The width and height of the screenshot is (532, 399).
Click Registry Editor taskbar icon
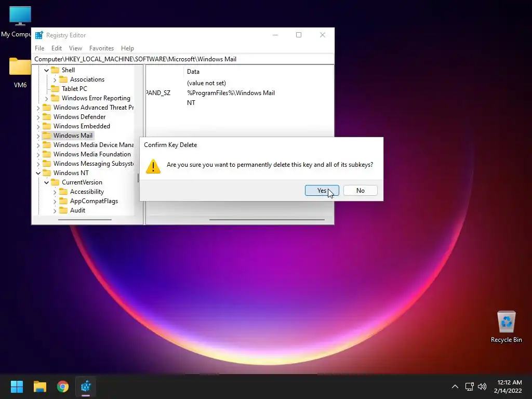coord(86,387)
